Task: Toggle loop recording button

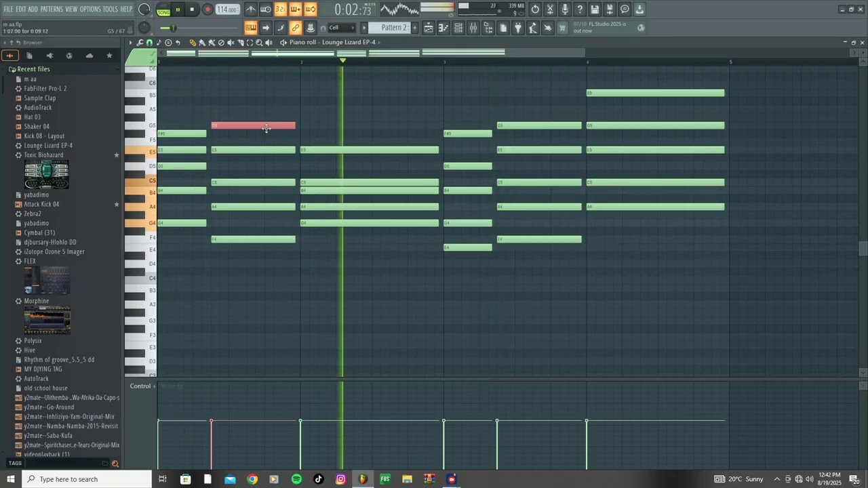Action: coord(310,9)
